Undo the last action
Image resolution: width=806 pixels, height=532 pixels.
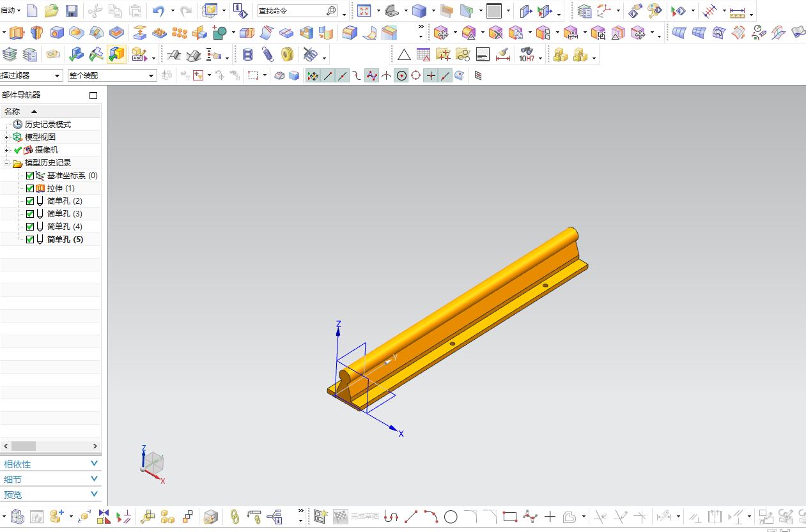[159, 11]
